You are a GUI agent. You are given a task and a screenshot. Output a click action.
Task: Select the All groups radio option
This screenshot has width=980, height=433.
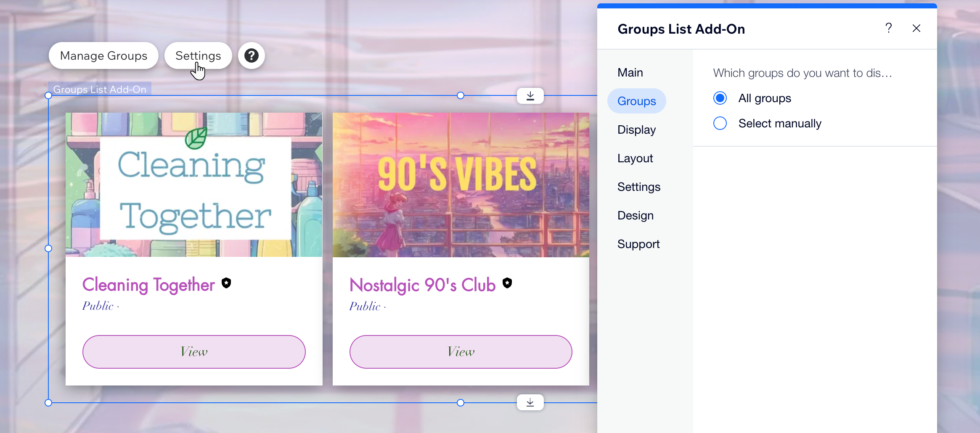tap(720, 98)
